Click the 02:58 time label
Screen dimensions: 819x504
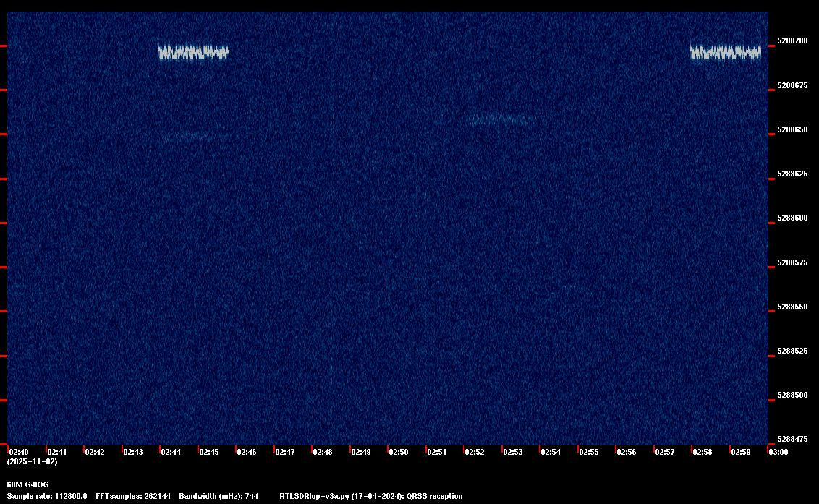702,452
